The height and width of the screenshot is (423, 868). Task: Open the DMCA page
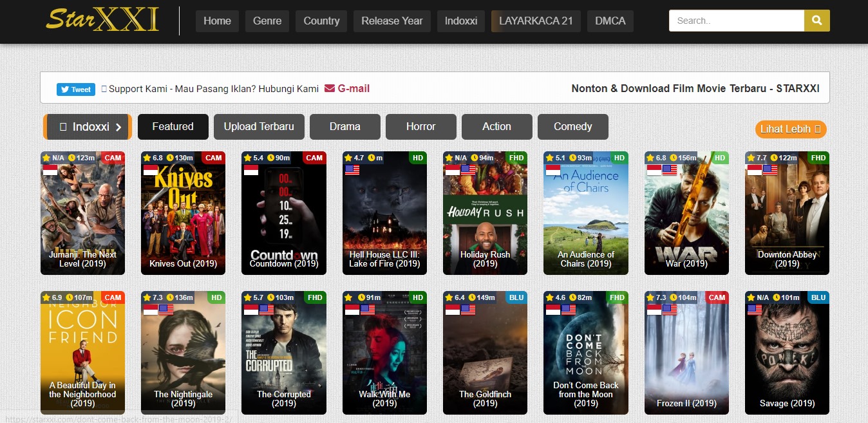pyautogui.click(x=610, y=21)
